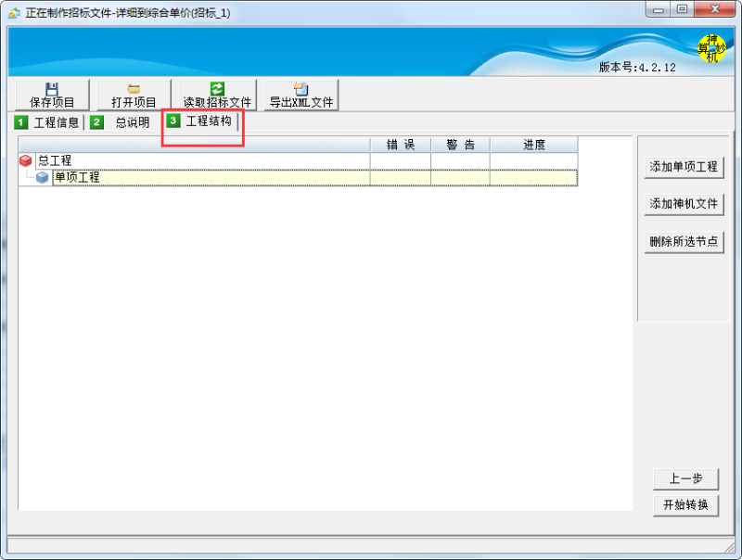Select the 总工程 root tree node
The height and width of the screenshot is (560, 742).
(x=55, y=161)
